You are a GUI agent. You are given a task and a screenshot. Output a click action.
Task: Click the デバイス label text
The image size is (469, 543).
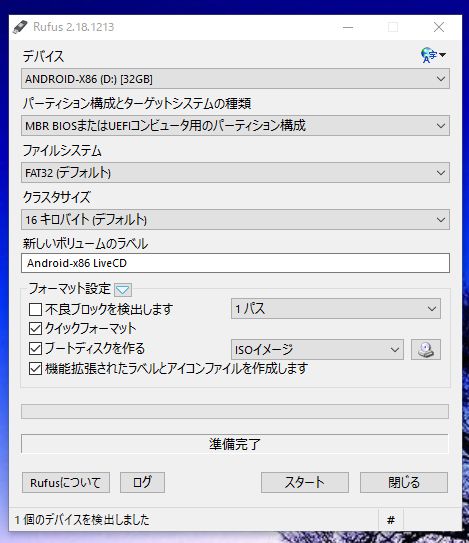pyautogui.click(x=43, y=56)
